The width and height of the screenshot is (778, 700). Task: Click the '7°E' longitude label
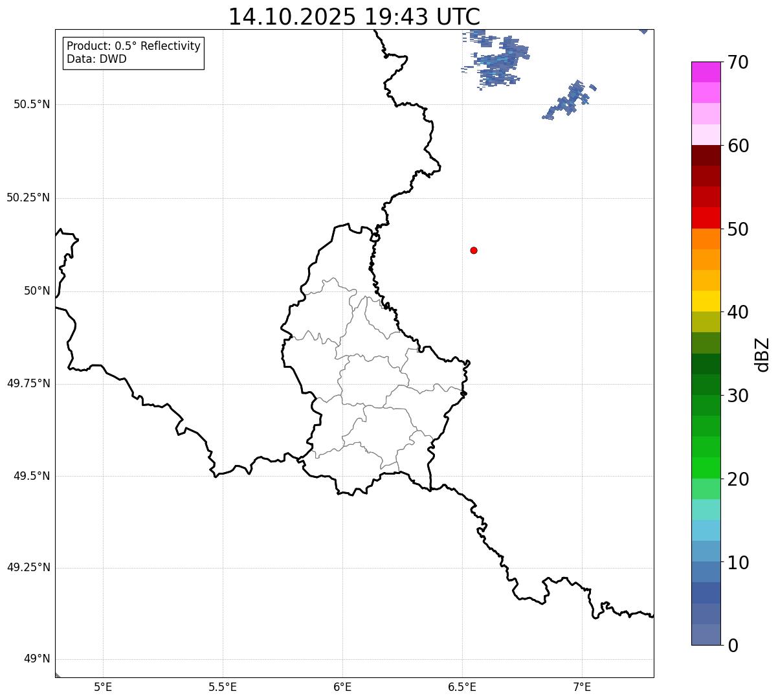click(582, 686)
